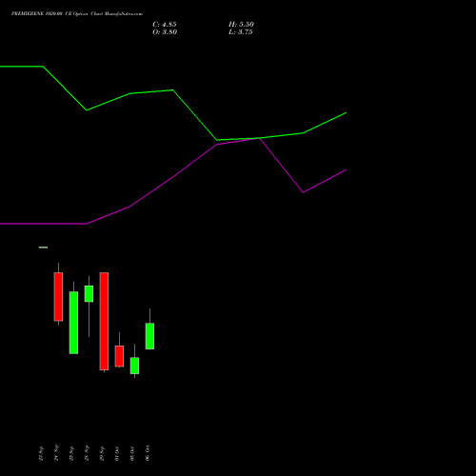The image size is (476, 476).
Task: Select the last green candlestick for 06 Oct
Action: click(149, 336)
